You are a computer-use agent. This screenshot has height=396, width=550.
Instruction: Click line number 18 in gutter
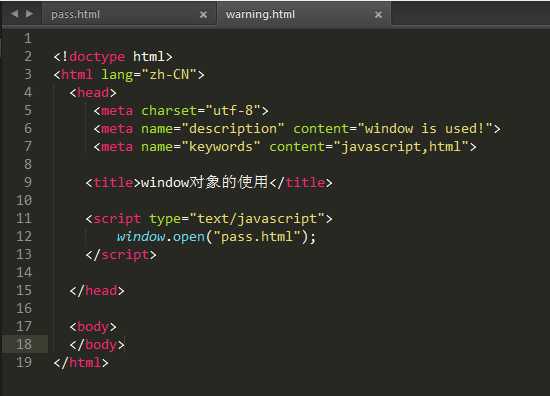(x=24, y=344)
